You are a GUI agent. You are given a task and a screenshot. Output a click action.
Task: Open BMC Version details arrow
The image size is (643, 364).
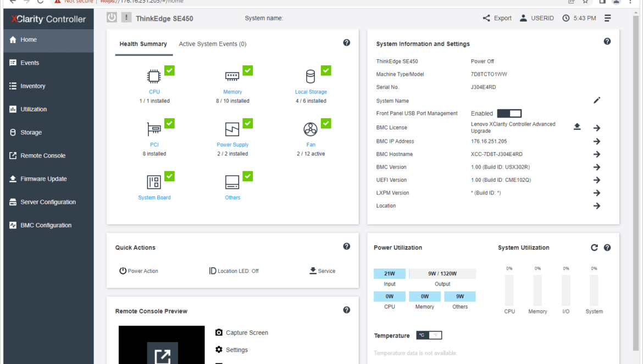tap(597, 167)
